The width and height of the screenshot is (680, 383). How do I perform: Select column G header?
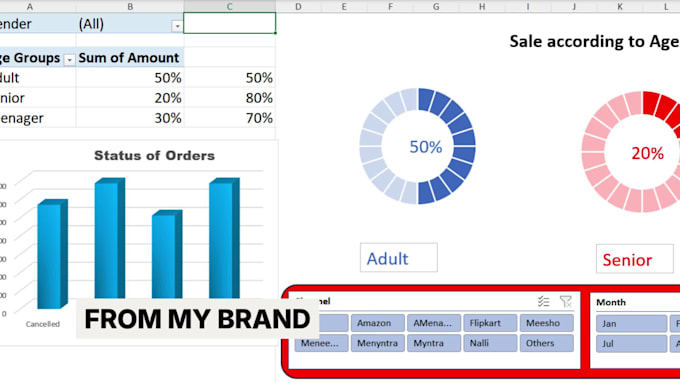coord(436,7)
